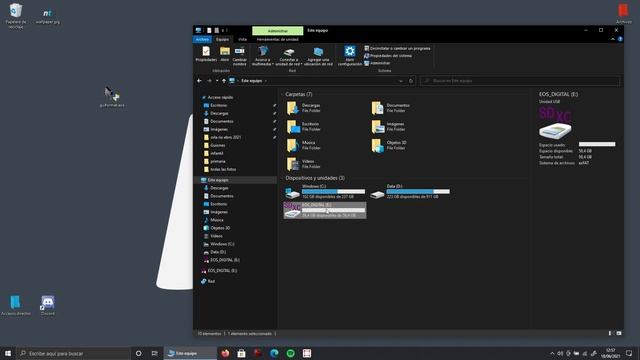Image resolution: width=640 pixels, height=360 pixels.
Task: Click the Buscar en Este equipo box
Action: 520,81
